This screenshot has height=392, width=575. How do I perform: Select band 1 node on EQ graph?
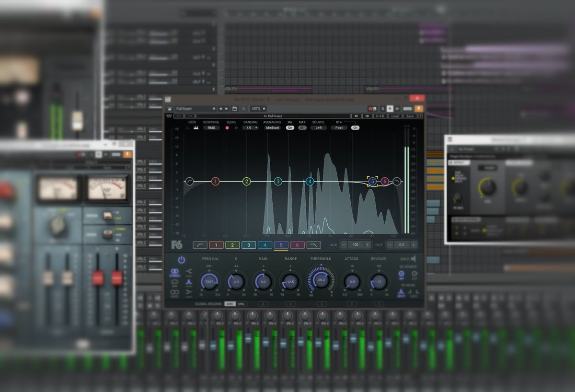tap(216, 181)
